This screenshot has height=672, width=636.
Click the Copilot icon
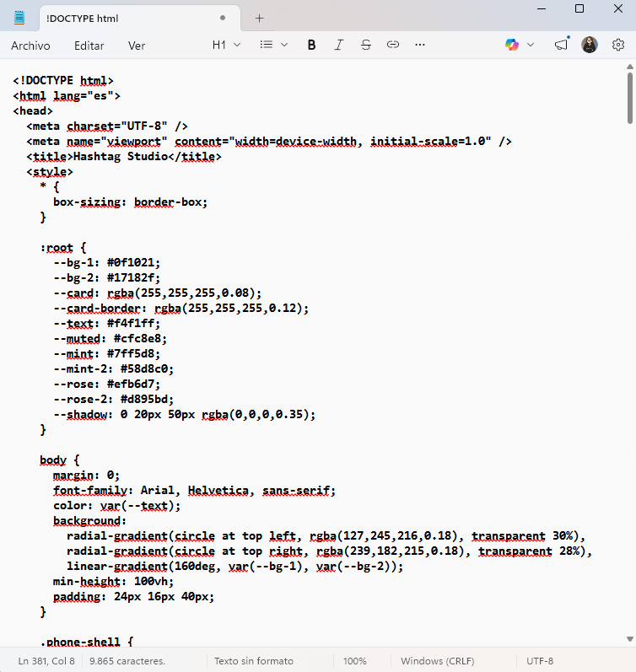(x=512, y=45)
